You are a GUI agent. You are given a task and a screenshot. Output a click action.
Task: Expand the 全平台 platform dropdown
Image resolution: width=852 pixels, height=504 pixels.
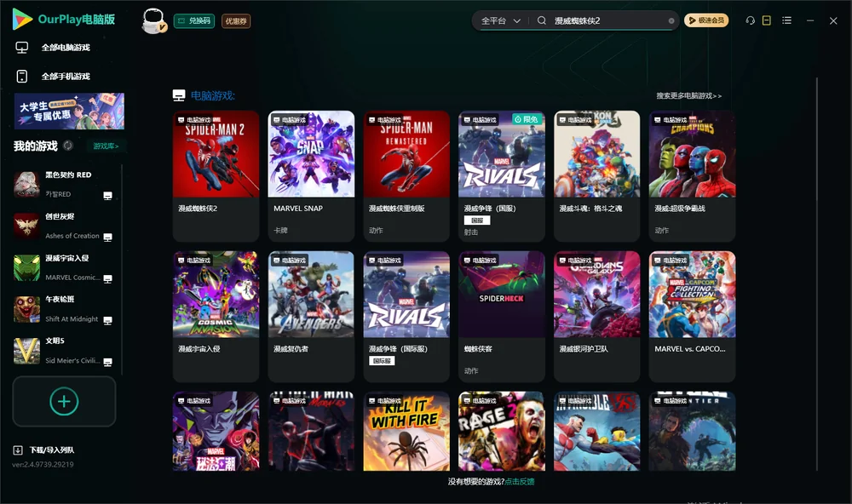click(x=500, y=20)
